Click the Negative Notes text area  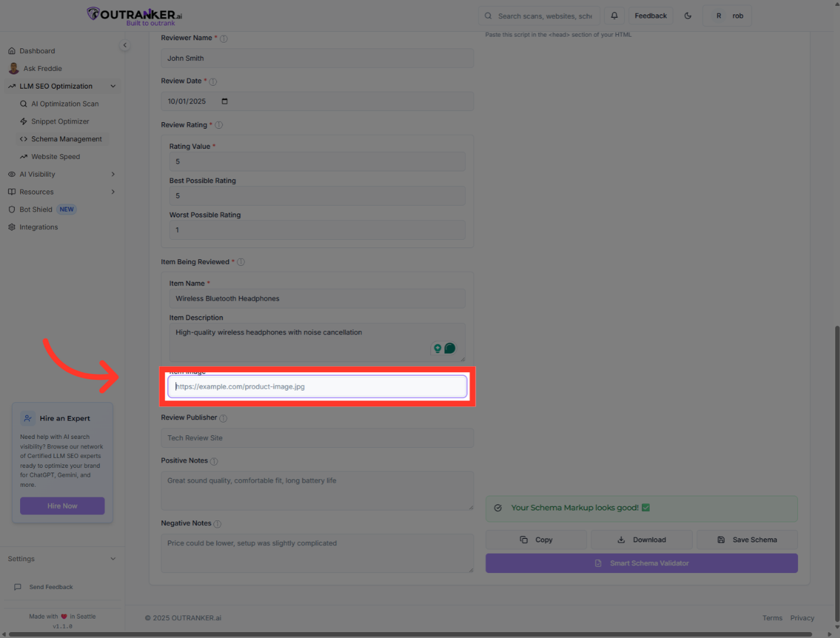(x=317, y=554)
